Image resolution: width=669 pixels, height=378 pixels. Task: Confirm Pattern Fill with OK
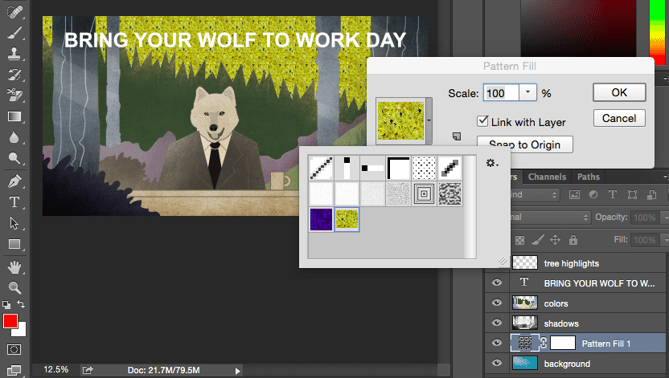coord(619,93)
